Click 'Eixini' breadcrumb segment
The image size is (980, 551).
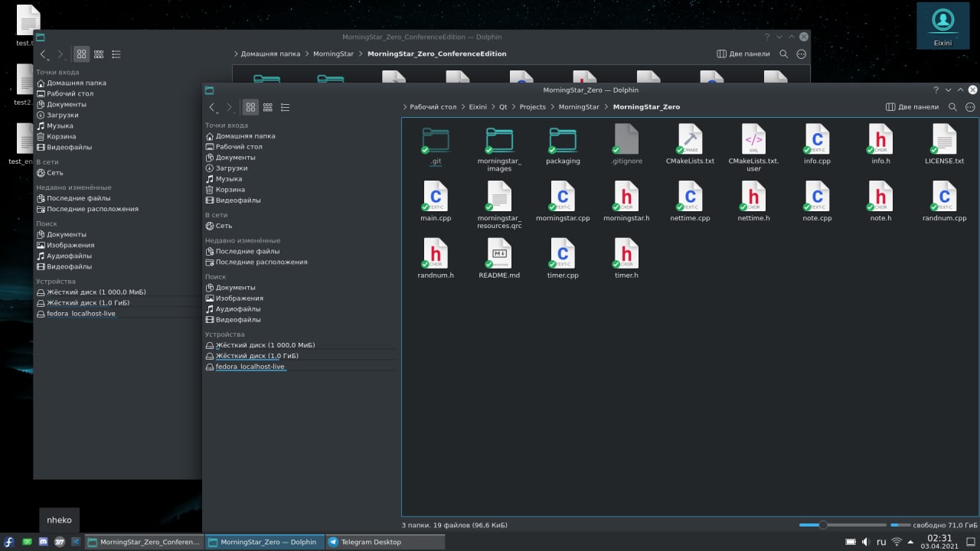478,107
